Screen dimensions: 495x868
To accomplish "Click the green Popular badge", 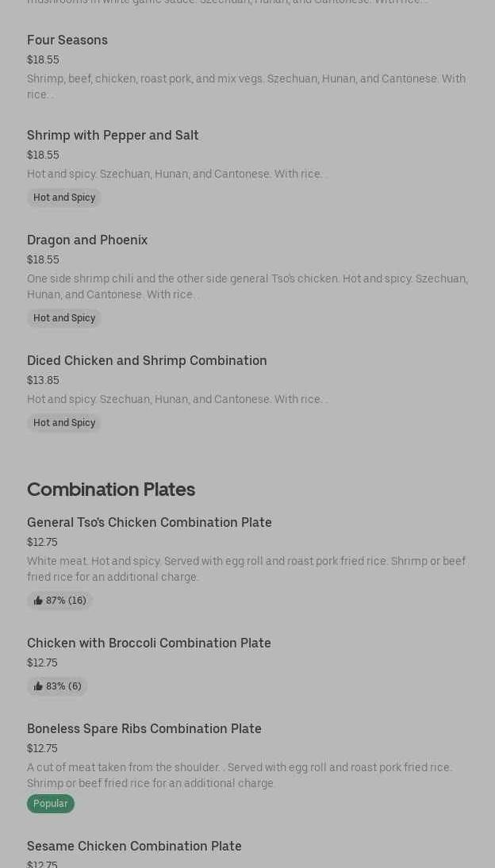I will (51, 804).
